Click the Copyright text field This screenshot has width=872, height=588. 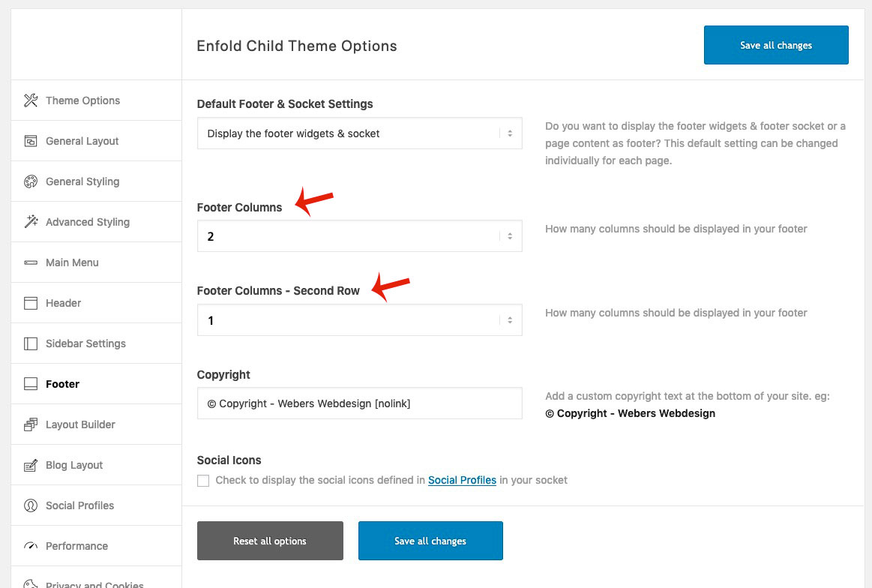(359, 403)
